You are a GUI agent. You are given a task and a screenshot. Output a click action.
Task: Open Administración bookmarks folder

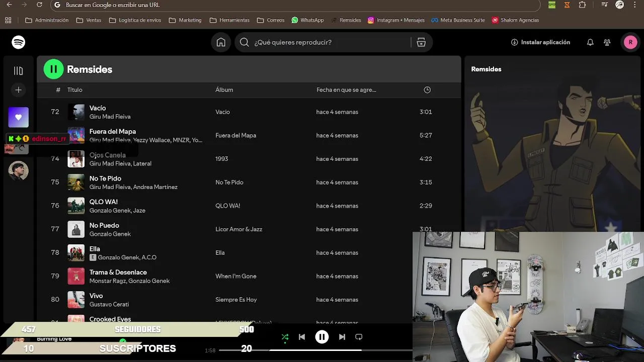tap(47, 20)
